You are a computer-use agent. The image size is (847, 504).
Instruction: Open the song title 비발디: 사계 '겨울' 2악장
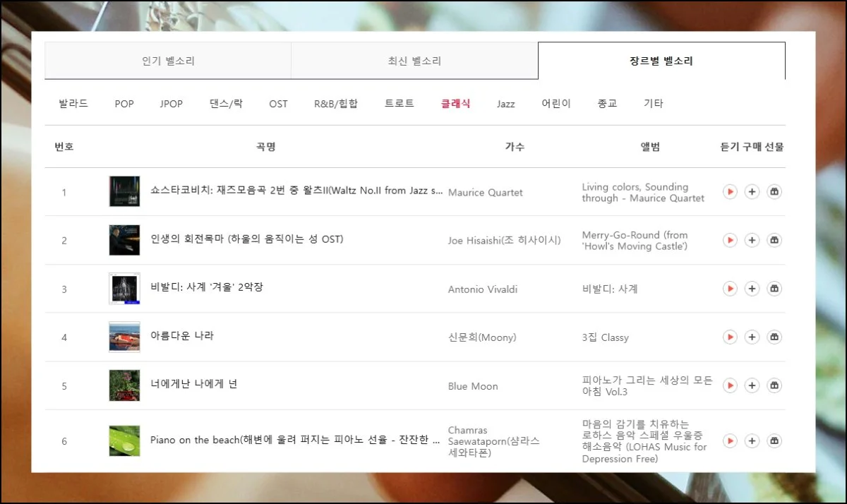click(x=206, y=287)
